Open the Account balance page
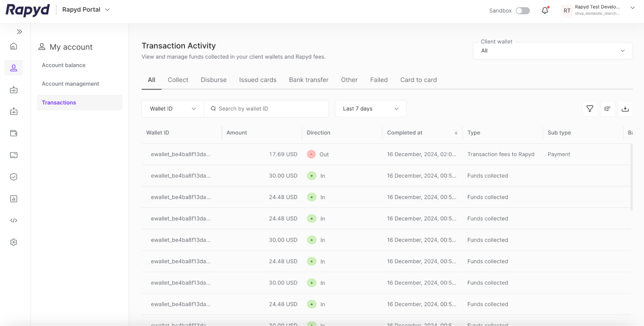 (x=63, y=65)
